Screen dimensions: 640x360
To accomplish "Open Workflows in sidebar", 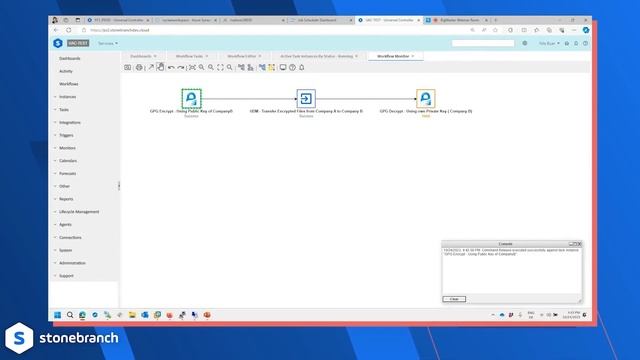I will point(69,84).
